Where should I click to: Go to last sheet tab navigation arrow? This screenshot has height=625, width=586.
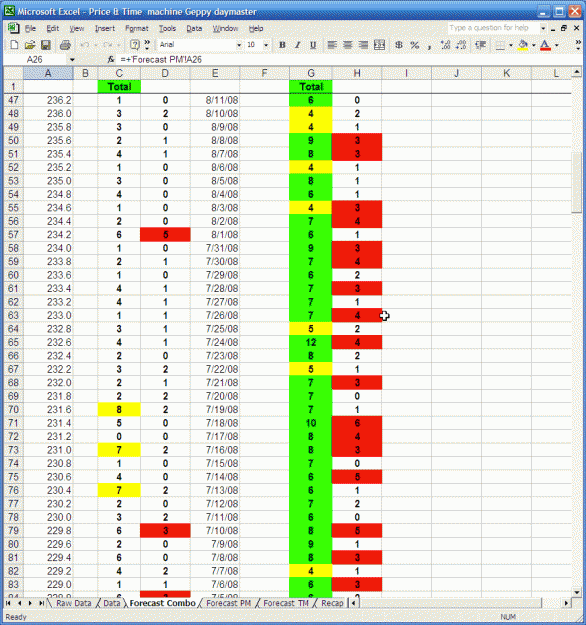[x=41, y=603]
